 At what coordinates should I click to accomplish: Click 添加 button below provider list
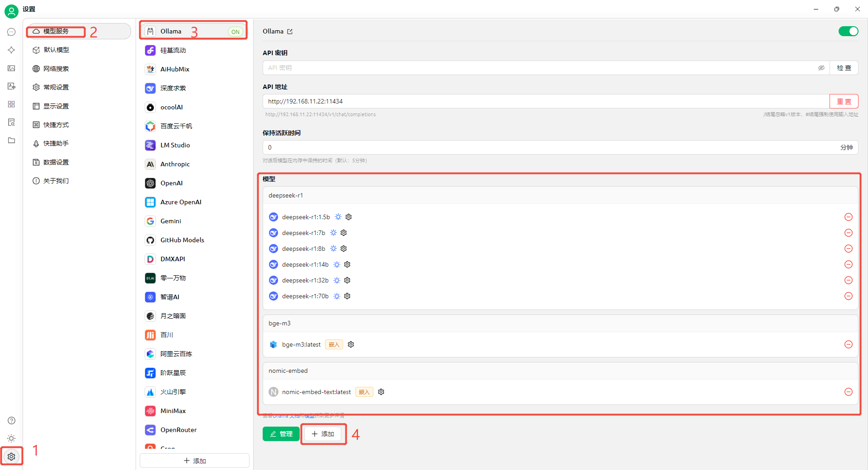pyautogui.click(x=194, y=461)
